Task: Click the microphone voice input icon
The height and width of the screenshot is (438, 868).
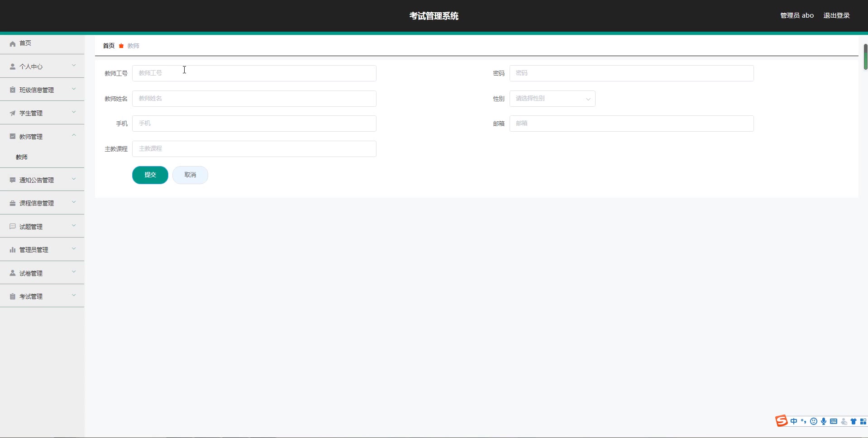Action: point(824,421)
